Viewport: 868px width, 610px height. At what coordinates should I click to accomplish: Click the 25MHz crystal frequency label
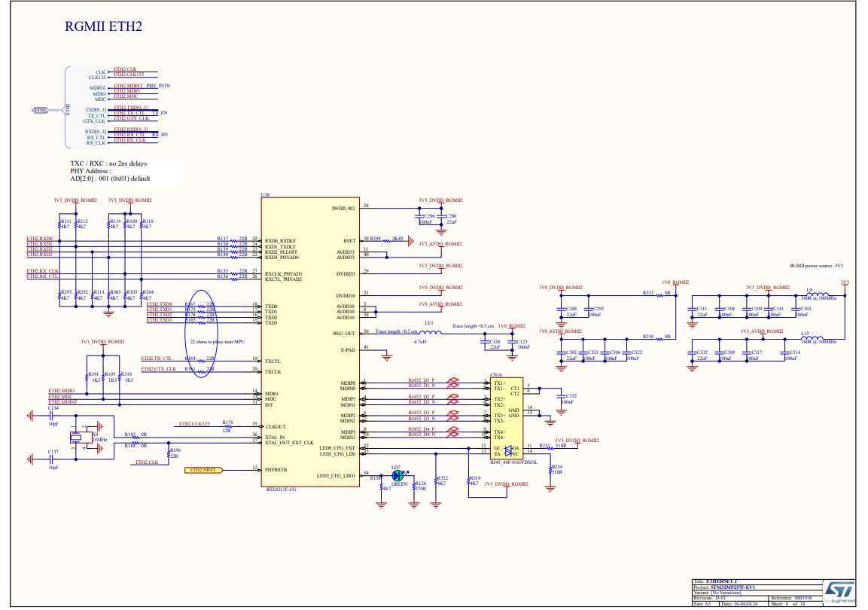(x=100, y=440)
